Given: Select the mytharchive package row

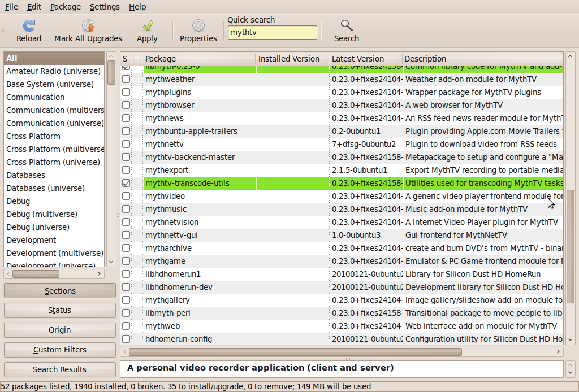Looking at the screenshot, I should click(x=342, y=248).
